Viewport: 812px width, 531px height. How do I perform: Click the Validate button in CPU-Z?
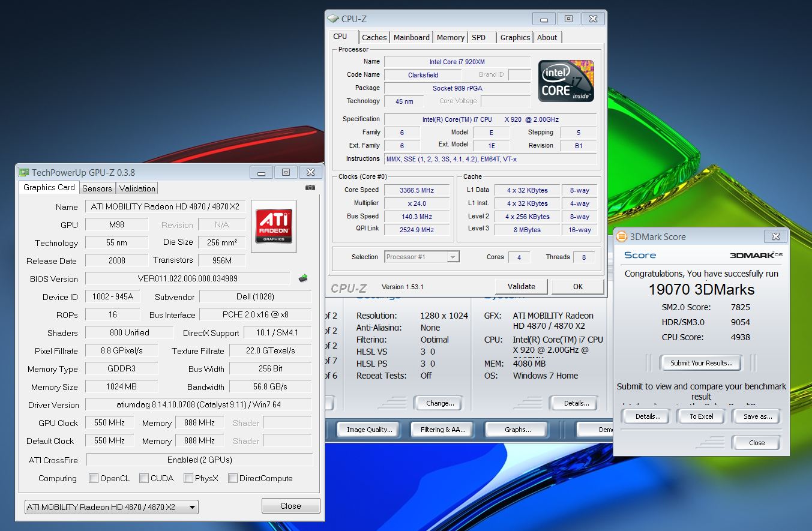522,286
